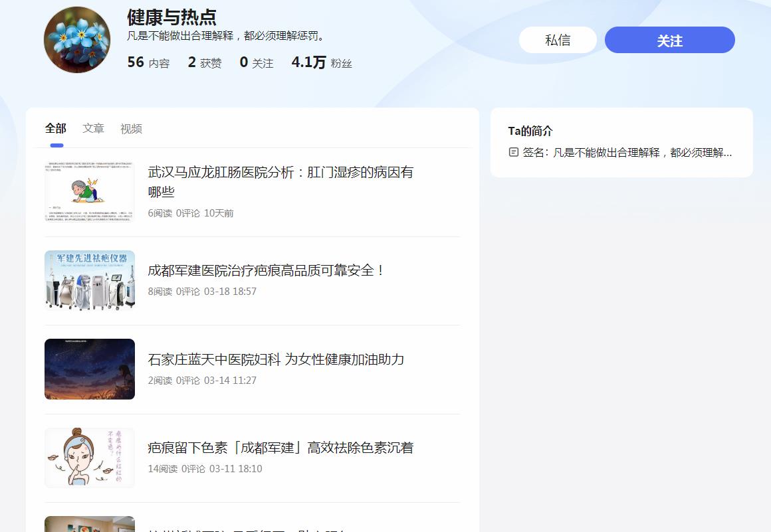Click the 2 获赞 count

point(205,62)
